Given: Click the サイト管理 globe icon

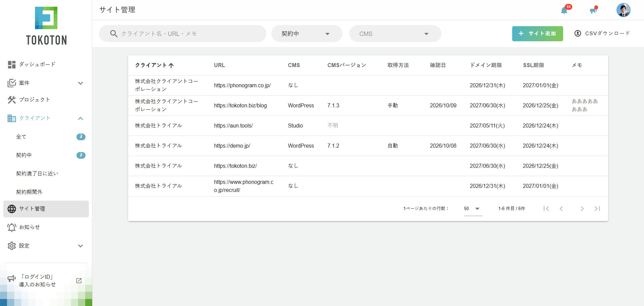Looking at the screenshot, I should tap(12, 209).
